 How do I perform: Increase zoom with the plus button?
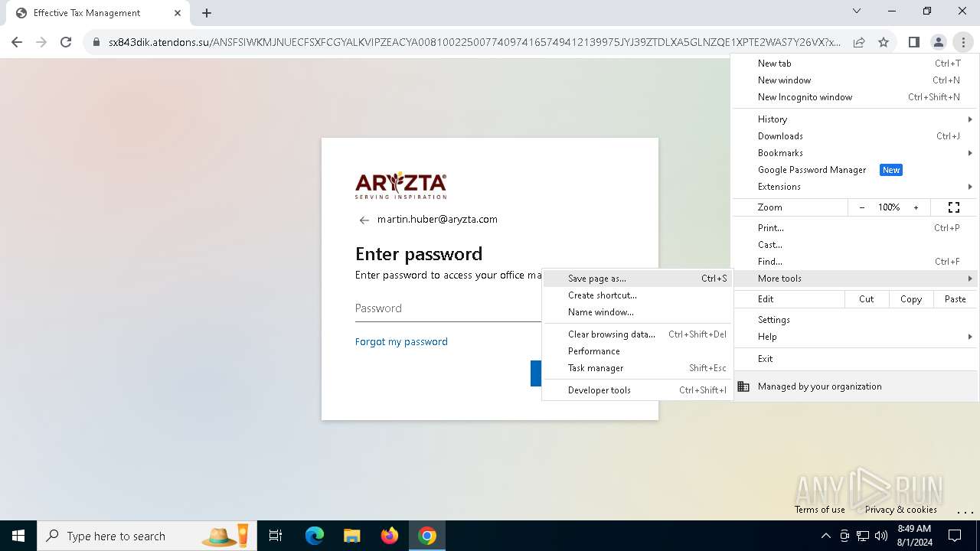(x=916, y=207)
